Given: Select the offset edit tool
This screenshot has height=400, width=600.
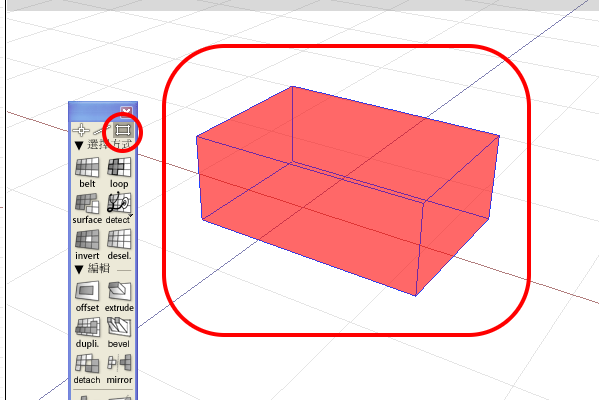Looking at the screenshot, I should tap(87, 297).
